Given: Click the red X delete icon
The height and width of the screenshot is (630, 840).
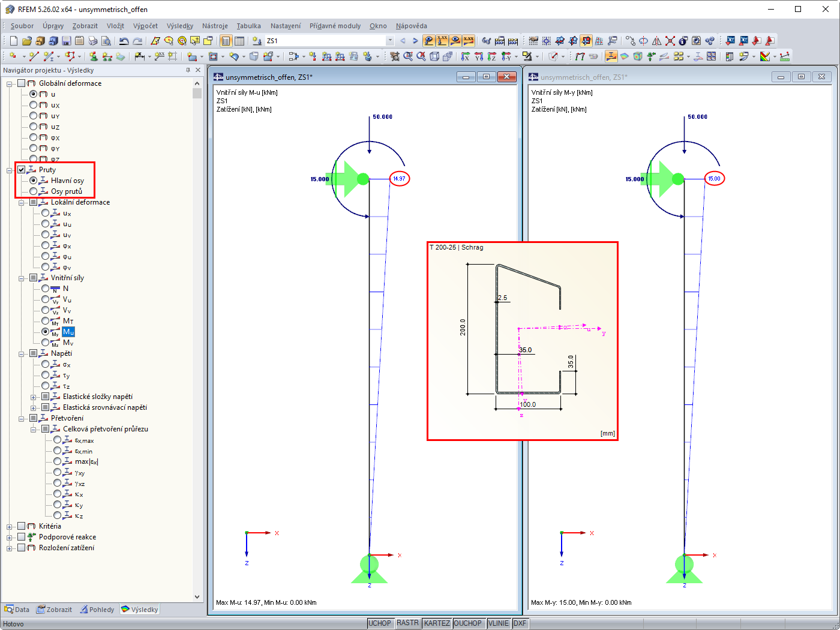Looking at the screenshot, I should pos(670,41).
